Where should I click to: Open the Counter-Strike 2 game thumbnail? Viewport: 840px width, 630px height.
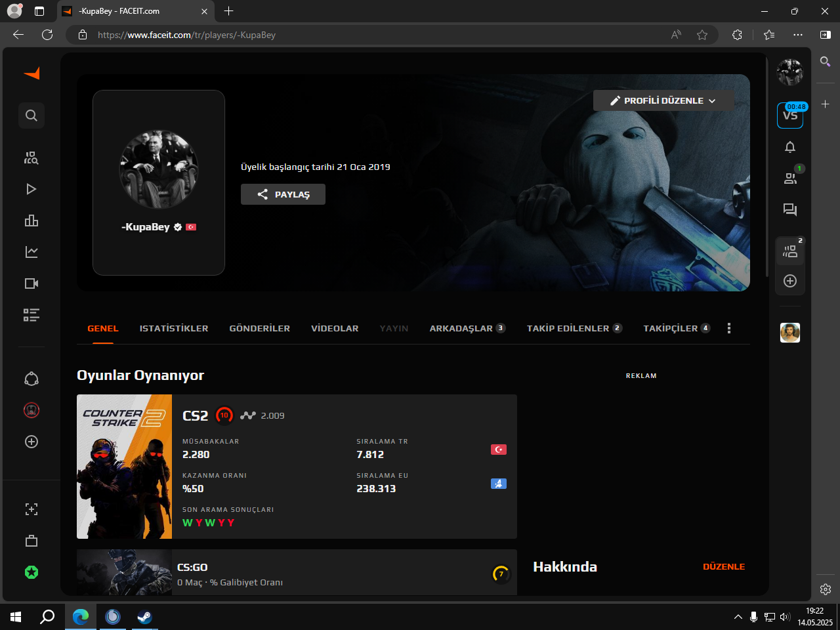124,467
